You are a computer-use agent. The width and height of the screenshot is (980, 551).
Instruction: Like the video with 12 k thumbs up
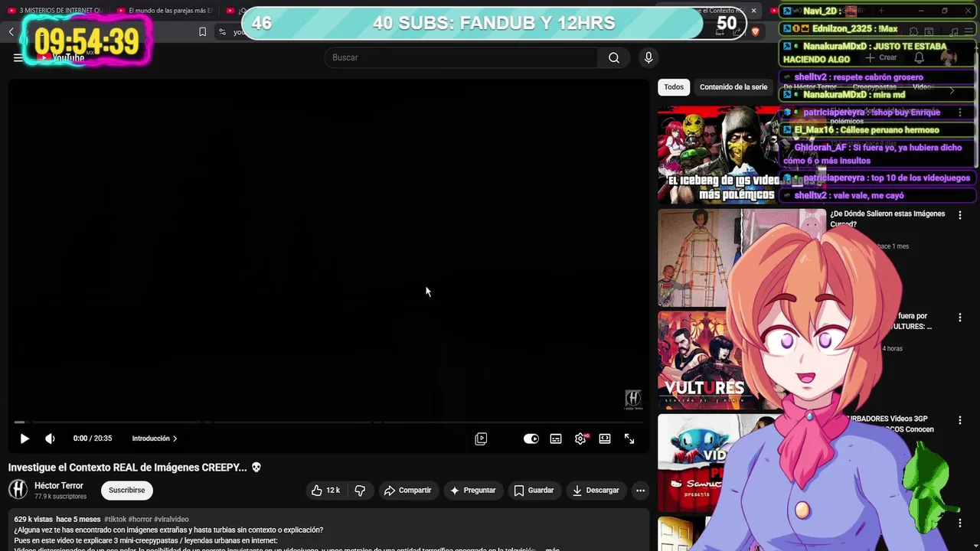[x=325, y=491]
